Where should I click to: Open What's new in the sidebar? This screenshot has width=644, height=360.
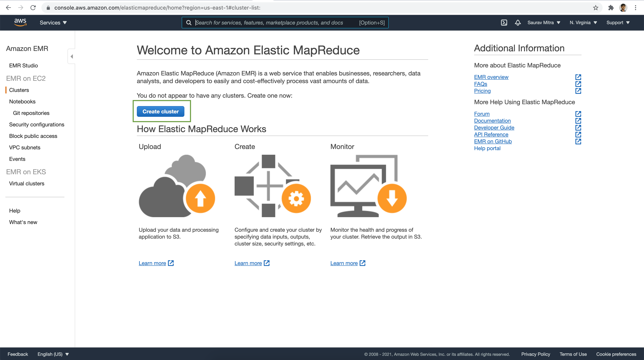pos(23,222)
